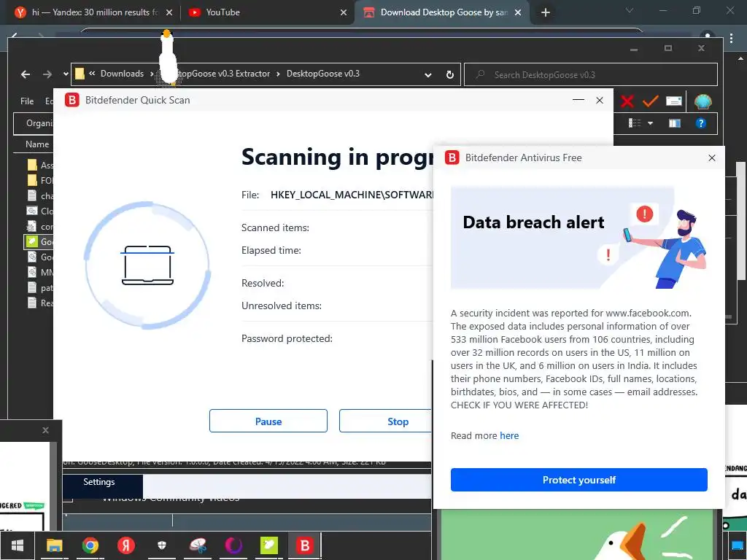Change view layout using the list view icon
Image resolution: width=747 pixels, height=560 pixels.
[635, 123]
